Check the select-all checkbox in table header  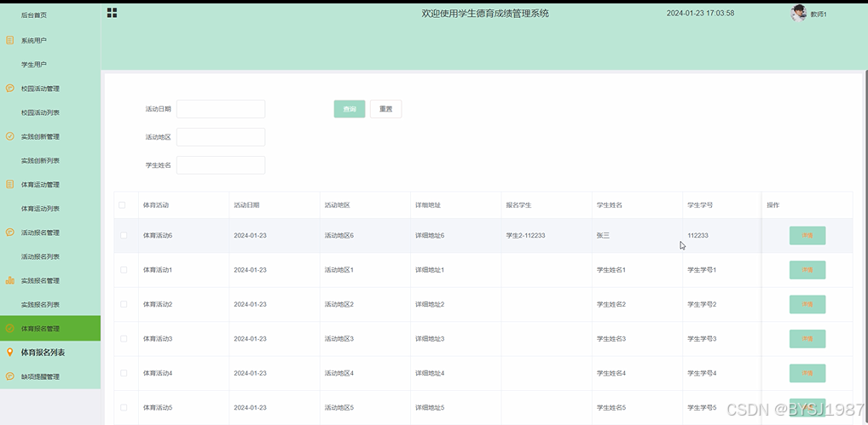(x=122, y=205)
